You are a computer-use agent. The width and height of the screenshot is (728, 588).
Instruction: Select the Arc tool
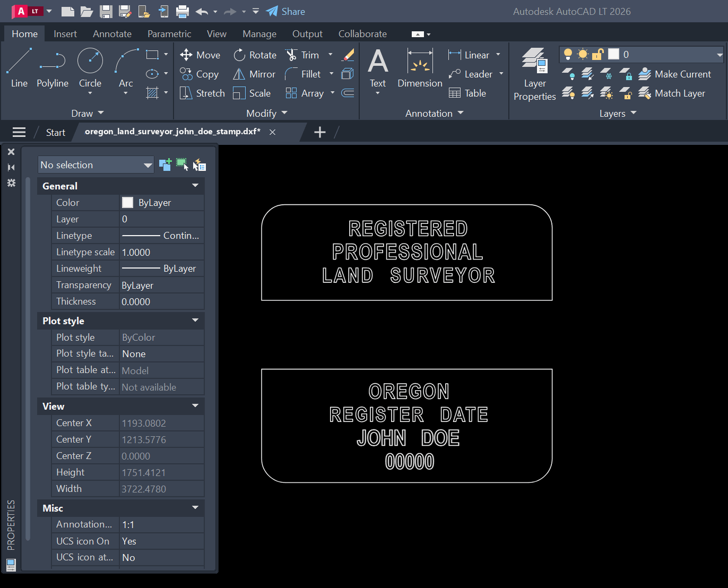[126, 68]
